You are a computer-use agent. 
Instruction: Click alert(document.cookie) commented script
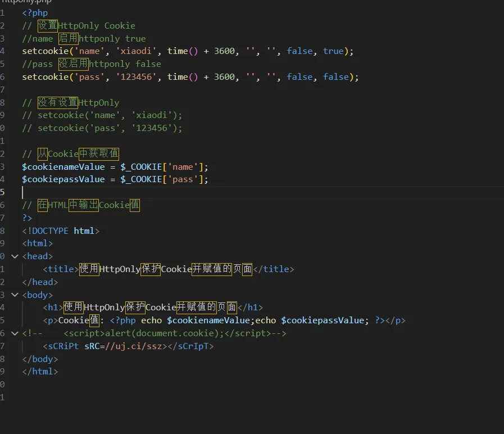pyautogui.click(x=164, y=333)
